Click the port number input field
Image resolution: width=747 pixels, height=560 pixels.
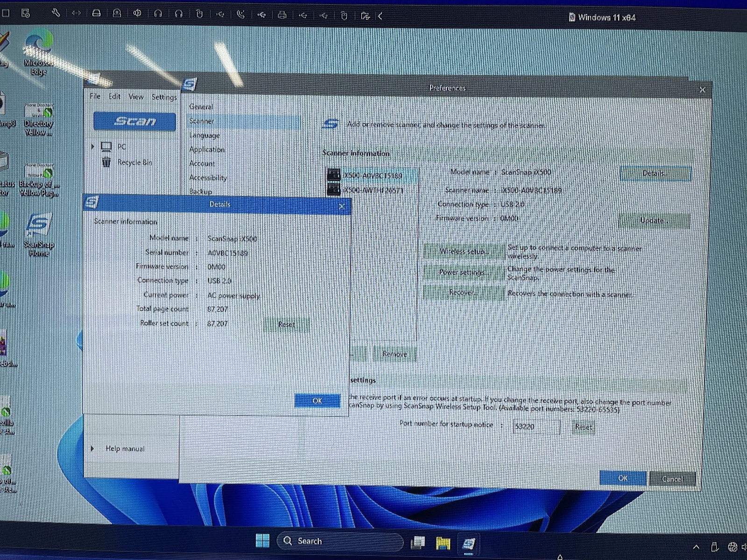click(536, 427)
